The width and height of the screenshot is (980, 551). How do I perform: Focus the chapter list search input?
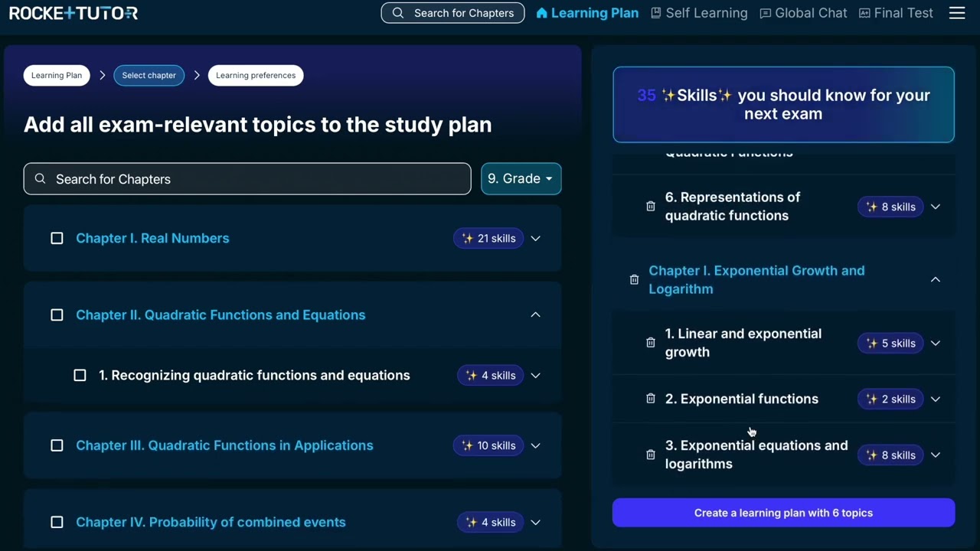click(247, 178)
